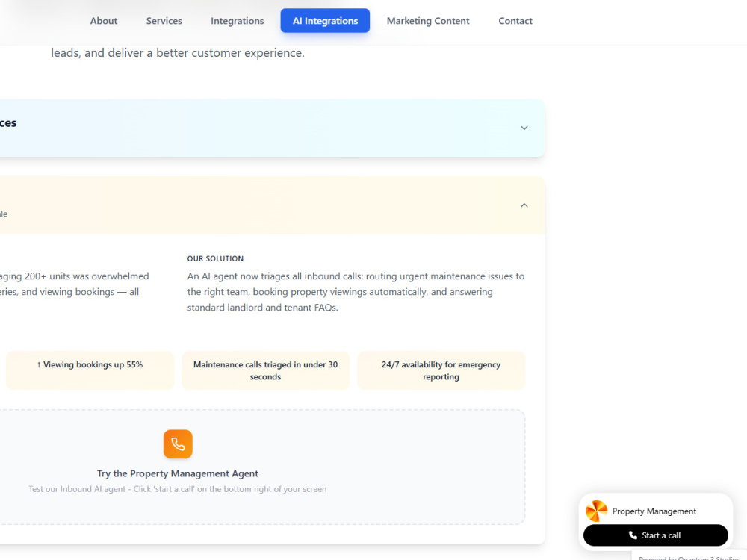Click the 'Viewing bookings up 55%' stat card

(x=90, y=370)
